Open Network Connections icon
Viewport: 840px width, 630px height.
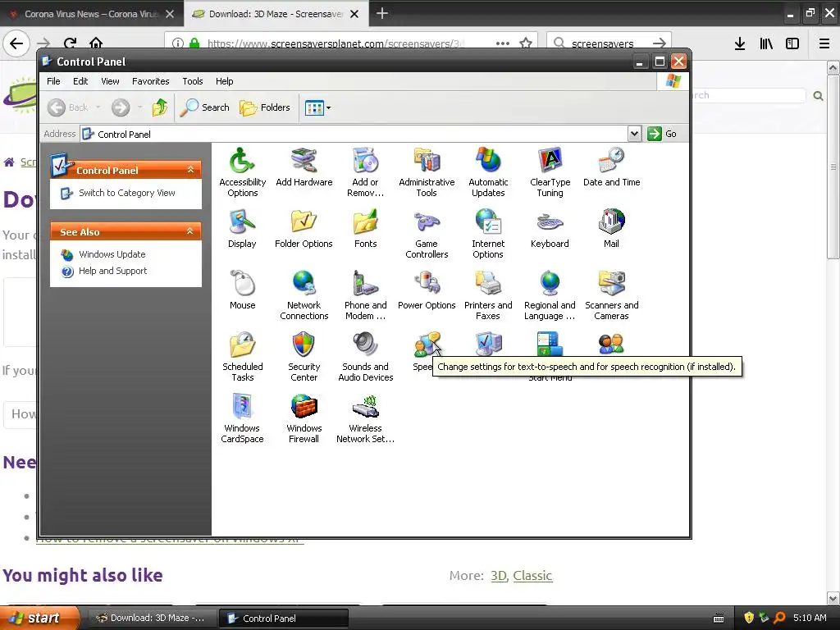304,295
